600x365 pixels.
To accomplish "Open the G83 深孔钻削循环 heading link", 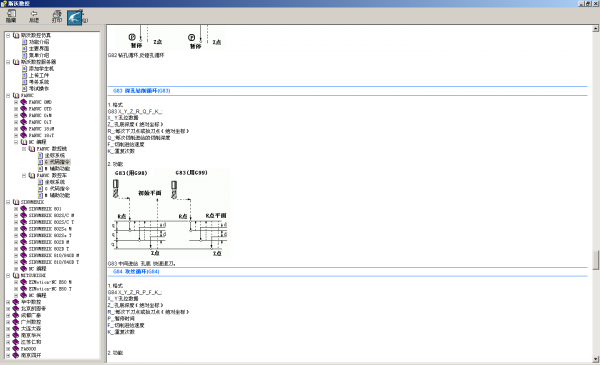I will coord(142,91).
